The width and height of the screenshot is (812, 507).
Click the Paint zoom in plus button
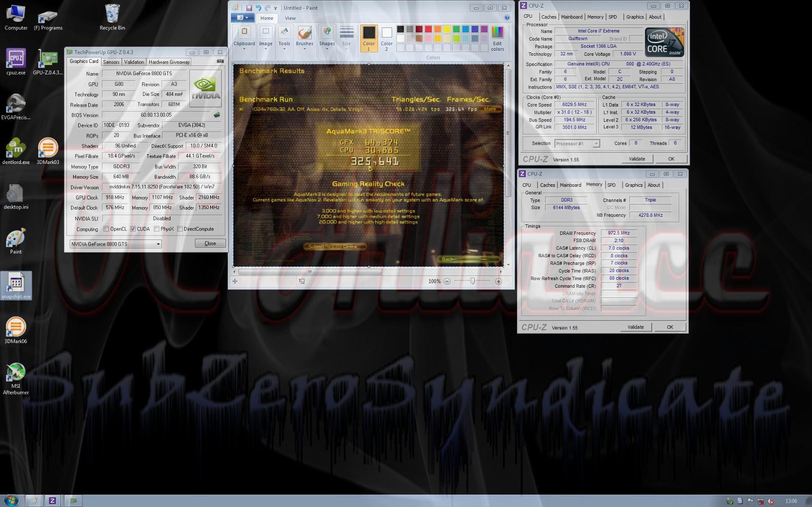pos(498,281)
